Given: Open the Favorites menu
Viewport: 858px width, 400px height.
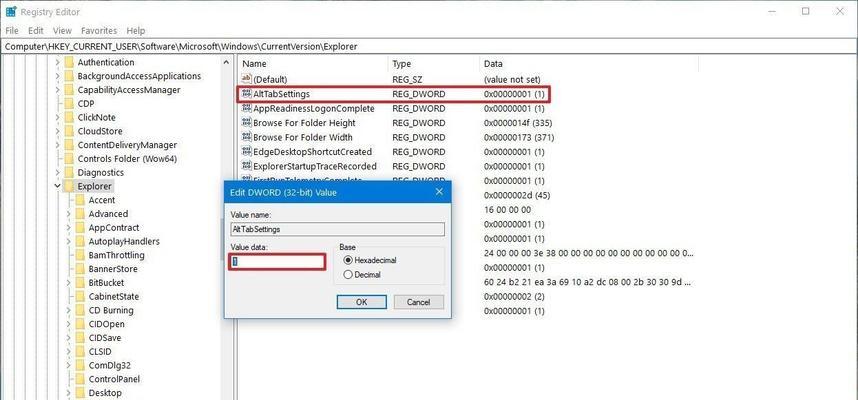Looking at the screenshot, I should pos(99,31).
